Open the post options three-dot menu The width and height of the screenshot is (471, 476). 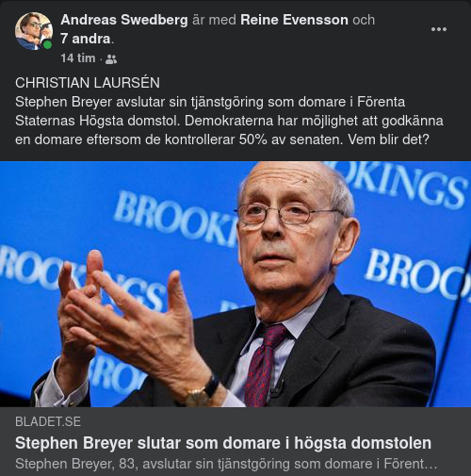pos(439,29)
